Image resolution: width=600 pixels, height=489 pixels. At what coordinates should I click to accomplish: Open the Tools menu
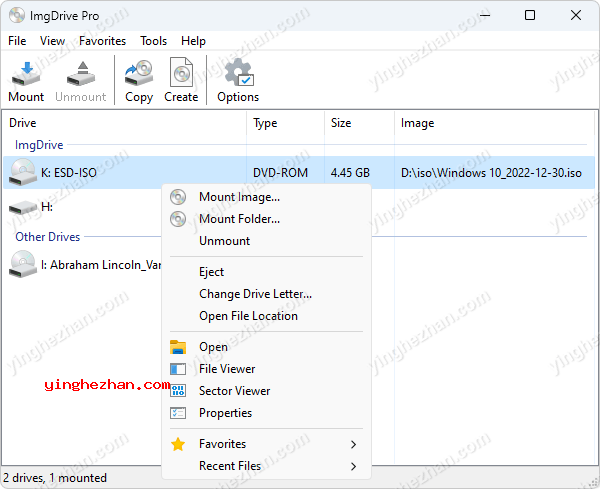click(x=153, y=41)
